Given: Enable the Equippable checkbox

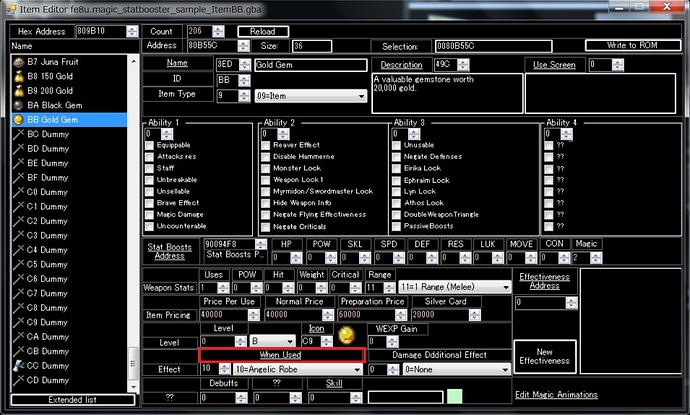Looking at the screenshot, I should pyautogui.click(x=150, y=144).
